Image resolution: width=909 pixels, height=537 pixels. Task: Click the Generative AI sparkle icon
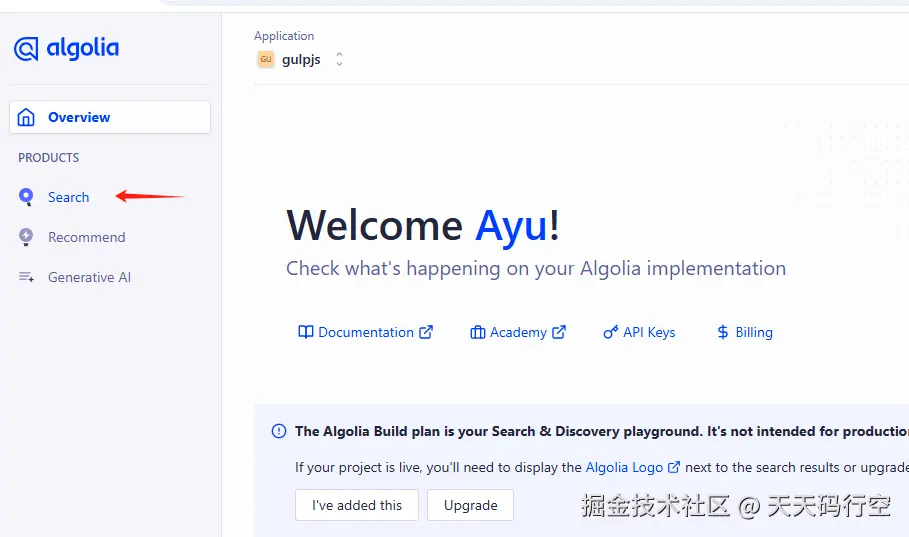pyautogui.click(x=26, y=277)
